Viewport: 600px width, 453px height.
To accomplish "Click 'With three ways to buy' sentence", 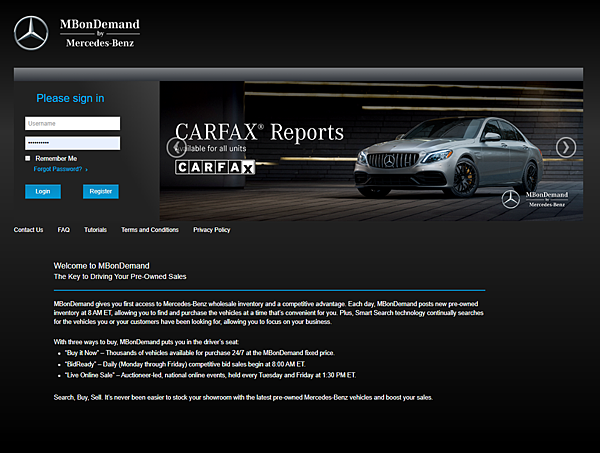I will [146, 342].
